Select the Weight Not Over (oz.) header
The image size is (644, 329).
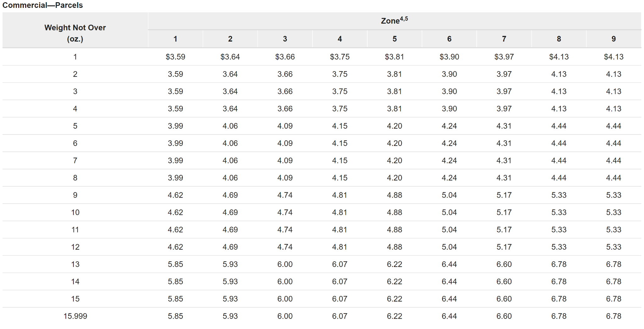pyautogui.click(x=75, y=33)
